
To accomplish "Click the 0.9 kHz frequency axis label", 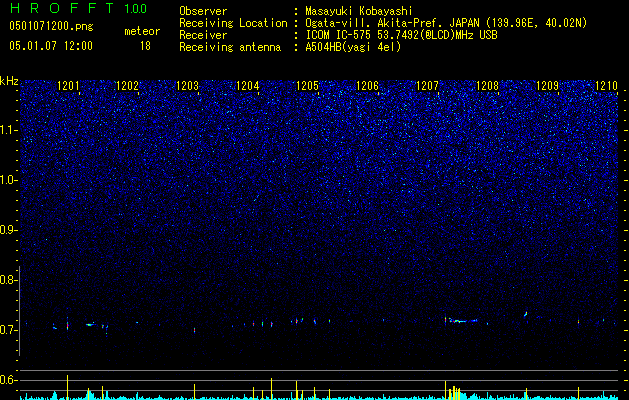I will [9, 230].
